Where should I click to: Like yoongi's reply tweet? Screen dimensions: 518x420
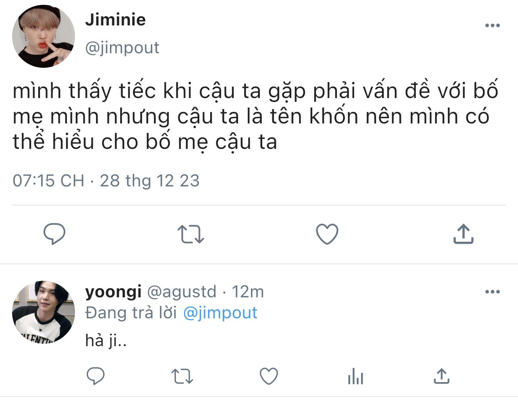point(269,376)
